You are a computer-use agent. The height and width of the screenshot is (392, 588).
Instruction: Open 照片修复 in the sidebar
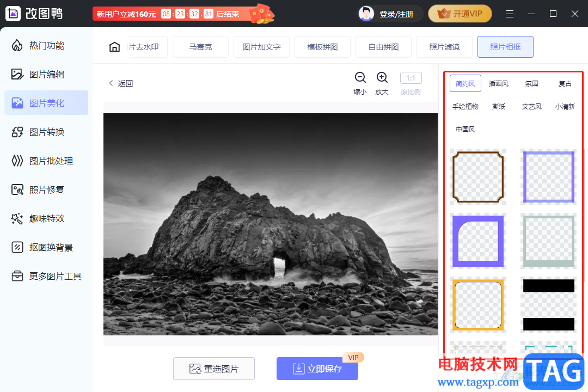(46, 190)
